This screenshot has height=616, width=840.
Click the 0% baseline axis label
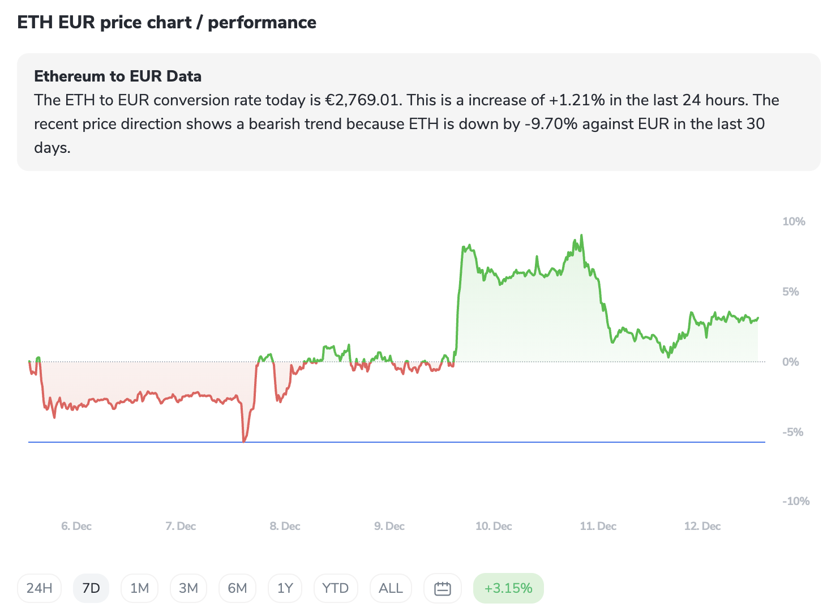click(x=790, y=362)
